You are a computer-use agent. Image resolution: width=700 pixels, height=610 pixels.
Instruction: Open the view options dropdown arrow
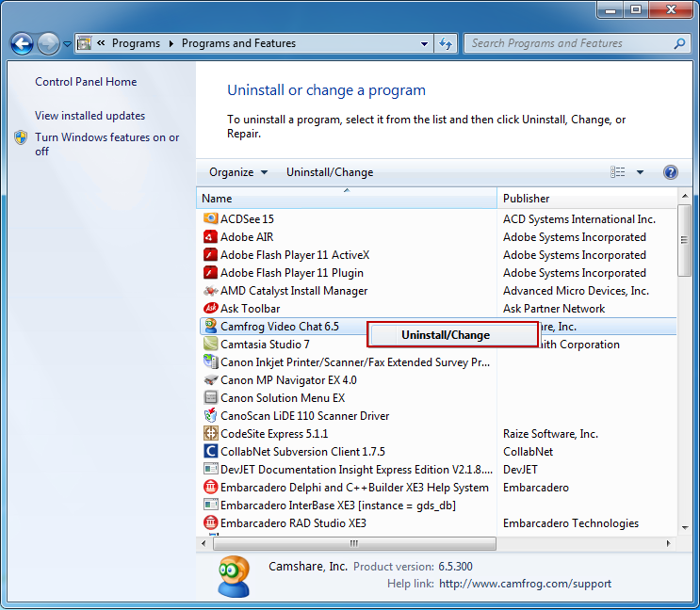640,172
